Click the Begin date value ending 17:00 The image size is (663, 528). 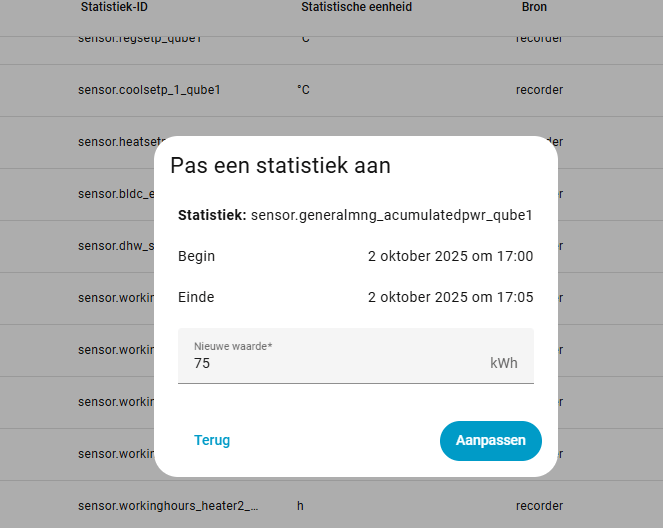450,256
